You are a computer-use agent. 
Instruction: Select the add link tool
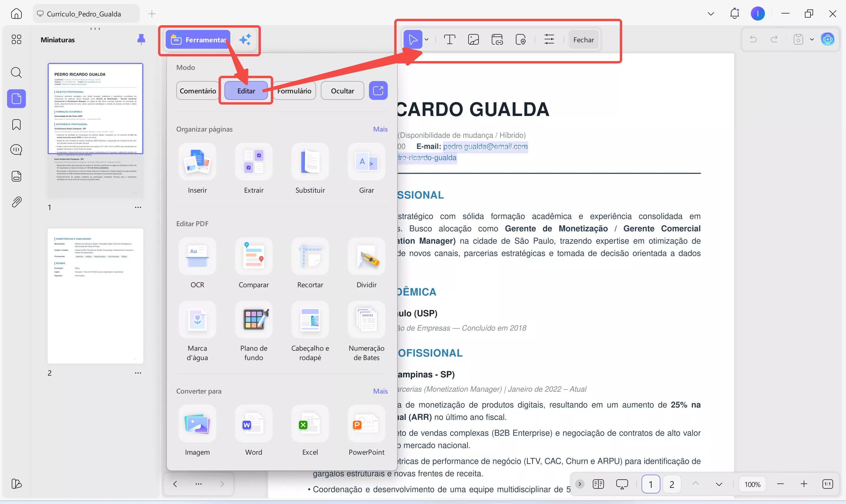pos(497,40)
